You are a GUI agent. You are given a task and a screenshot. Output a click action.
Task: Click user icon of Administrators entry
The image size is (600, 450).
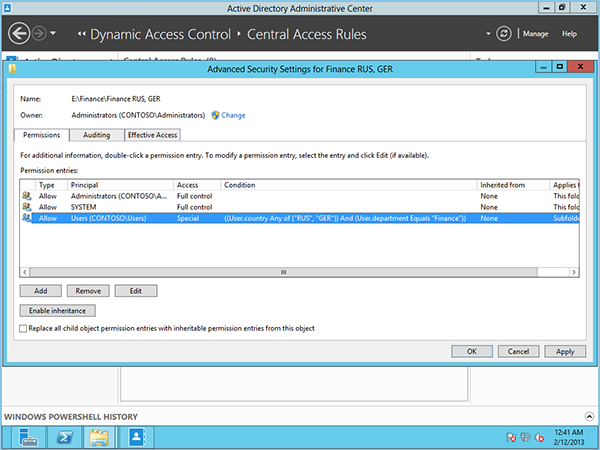tap(26, 196)
